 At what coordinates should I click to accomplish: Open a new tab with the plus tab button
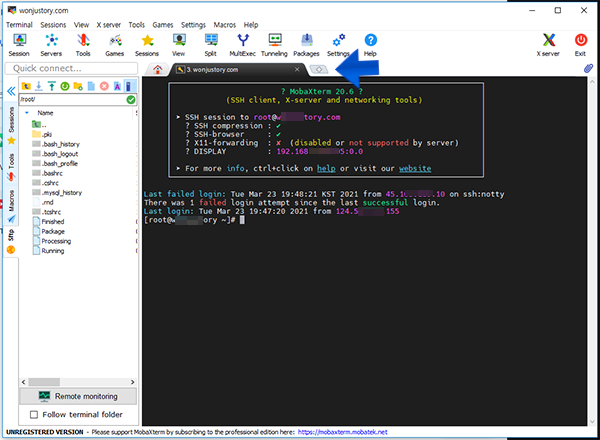319,69
